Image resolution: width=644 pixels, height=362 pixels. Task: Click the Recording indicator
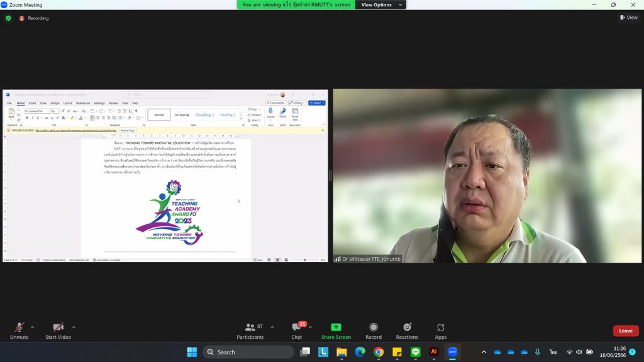(34, 18)
